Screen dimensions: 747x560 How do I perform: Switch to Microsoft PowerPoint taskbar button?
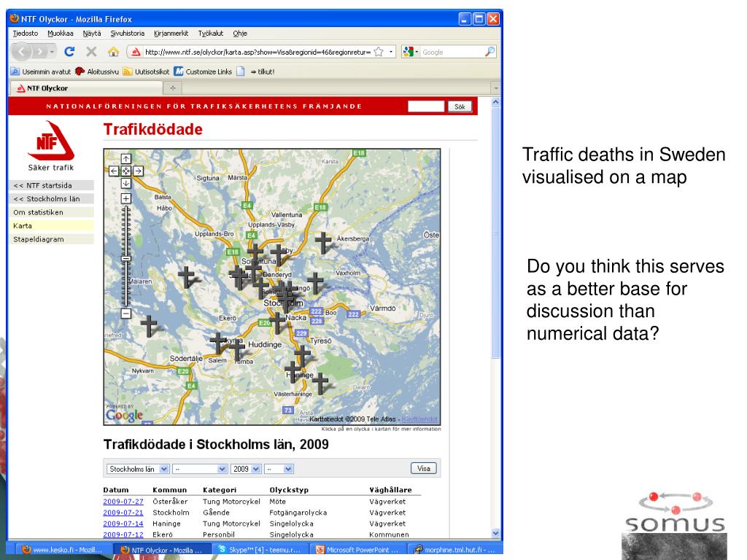click(359, 550)
